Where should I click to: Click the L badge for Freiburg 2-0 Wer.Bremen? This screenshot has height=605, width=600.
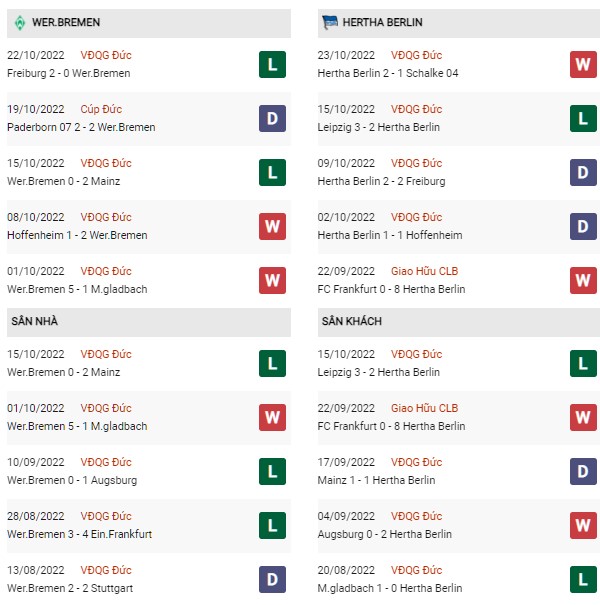click(272, 64)
